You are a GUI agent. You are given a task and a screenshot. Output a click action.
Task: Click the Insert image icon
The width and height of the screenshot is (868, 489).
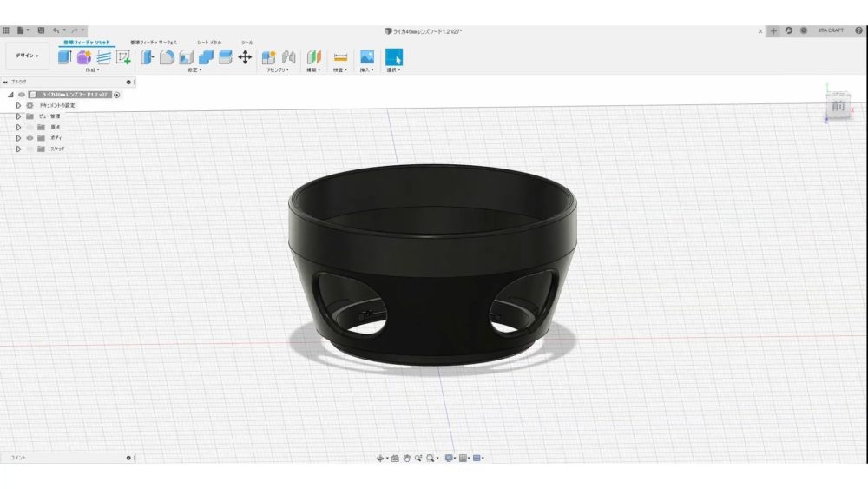[367, 57]
